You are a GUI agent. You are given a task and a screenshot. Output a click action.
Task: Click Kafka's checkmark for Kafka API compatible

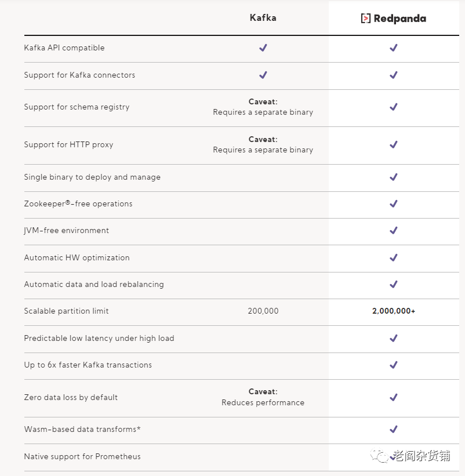(x=263, y=48)
